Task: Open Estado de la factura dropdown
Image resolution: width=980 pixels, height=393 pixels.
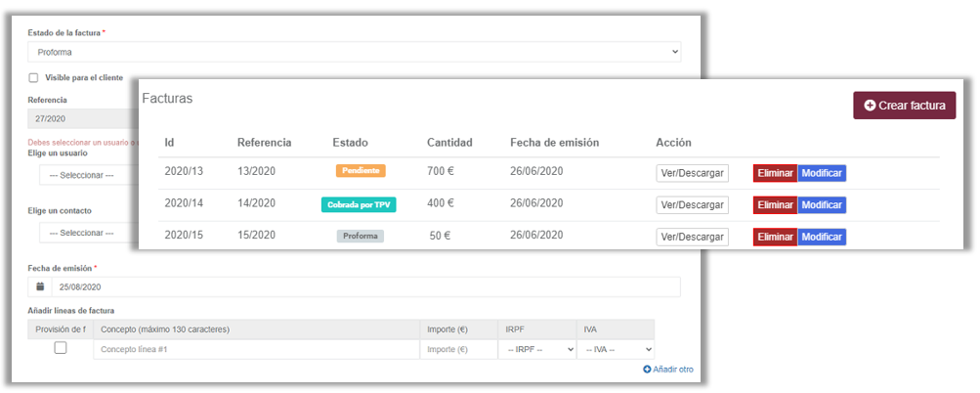Action: coord(354,53)
